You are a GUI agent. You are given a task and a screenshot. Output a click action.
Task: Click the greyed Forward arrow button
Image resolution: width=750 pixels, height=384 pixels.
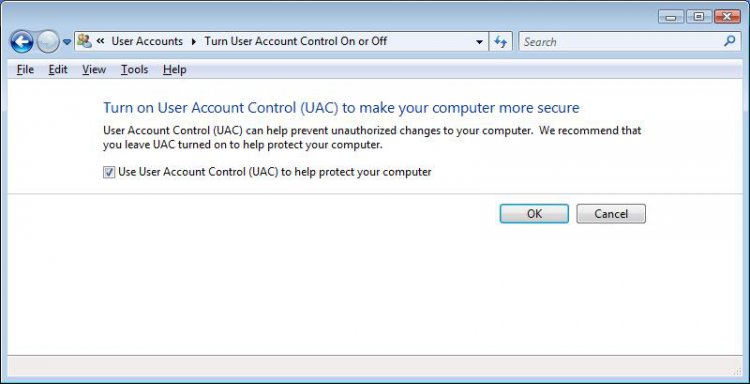tap(48, 42)
